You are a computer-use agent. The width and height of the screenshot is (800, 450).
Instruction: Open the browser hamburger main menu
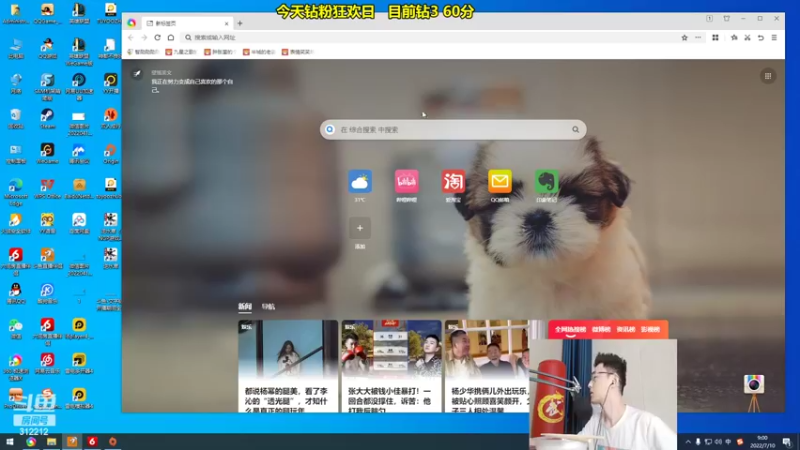tap(774, 37)
